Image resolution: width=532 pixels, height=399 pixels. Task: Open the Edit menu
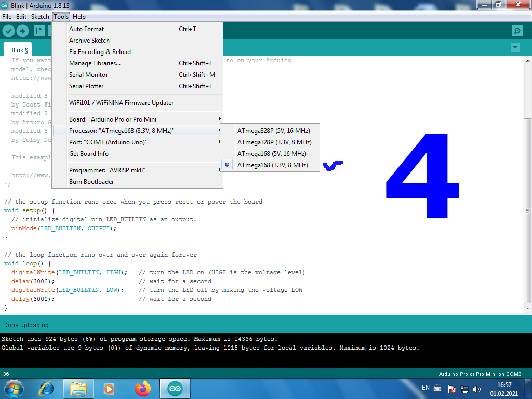click(21, 17)
